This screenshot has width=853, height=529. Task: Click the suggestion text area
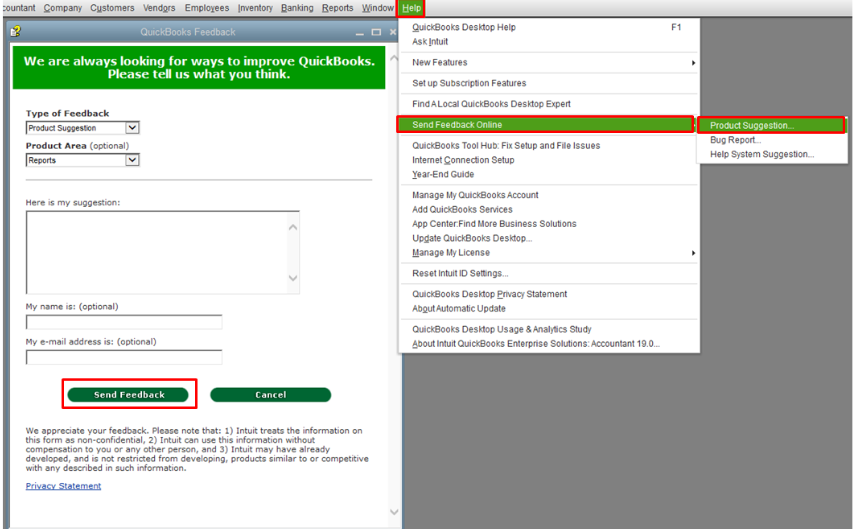tap(157, 253)
